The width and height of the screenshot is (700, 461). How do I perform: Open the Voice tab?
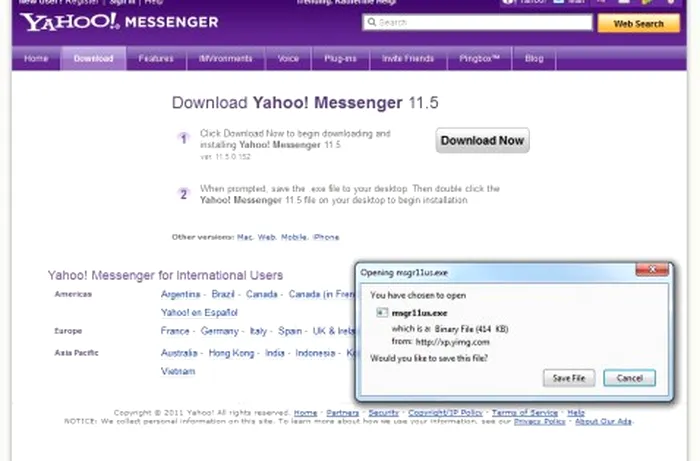(288, 58)
